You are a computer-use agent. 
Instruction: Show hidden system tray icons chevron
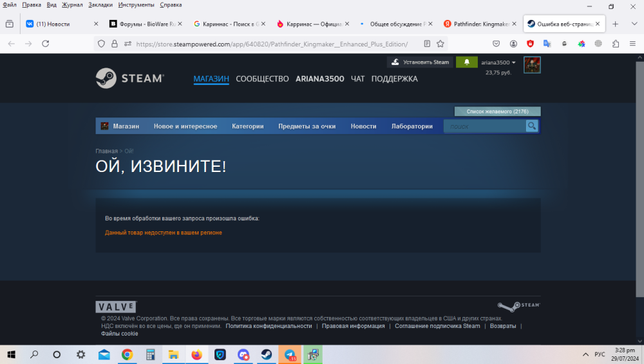click(585, 354)
